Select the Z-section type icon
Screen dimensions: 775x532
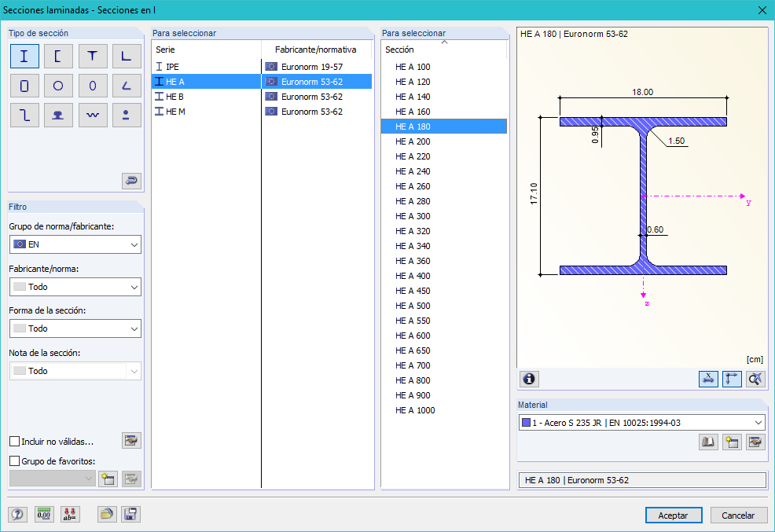tap(24, 115)
